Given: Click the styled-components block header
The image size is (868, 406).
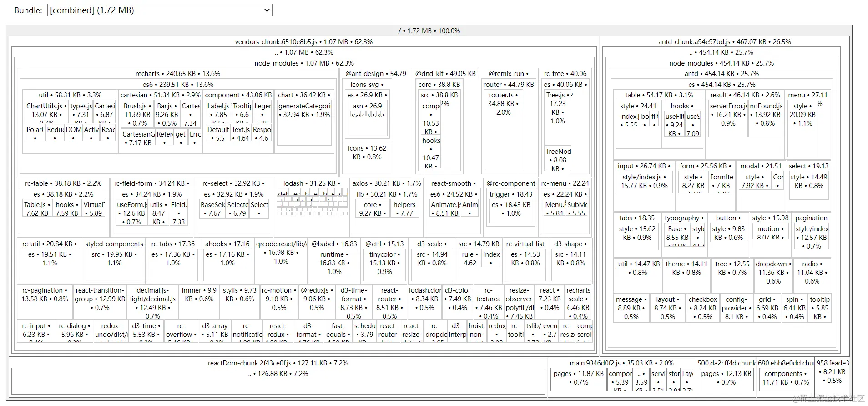Looking at the screenshot, I should tap(114, 244).
